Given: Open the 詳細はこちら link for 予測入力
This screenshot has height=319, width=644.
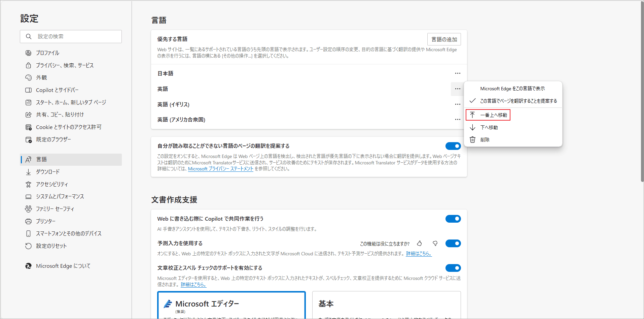Looking at the screenshot, I should (419, 254).
